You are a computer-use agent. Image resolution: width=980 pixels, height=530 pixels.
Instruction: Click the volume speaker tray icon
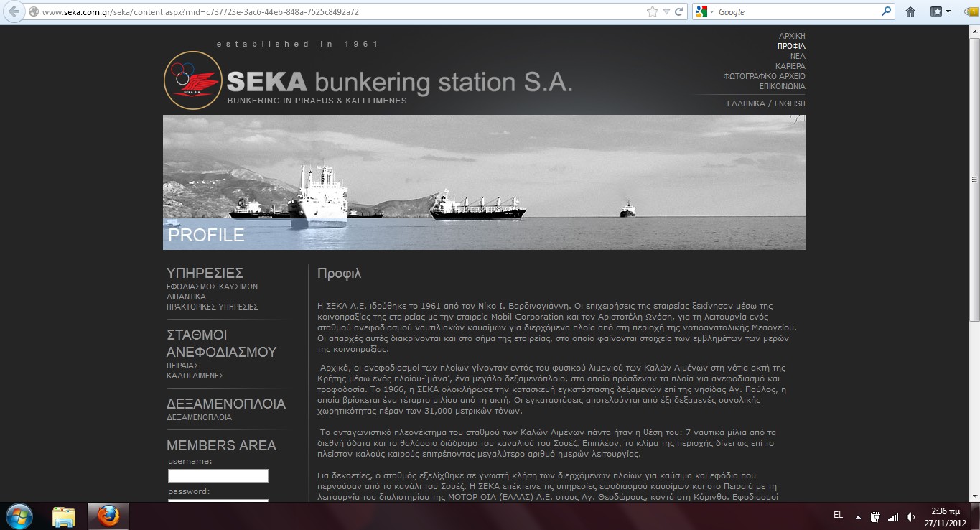[x=910, y=516]
